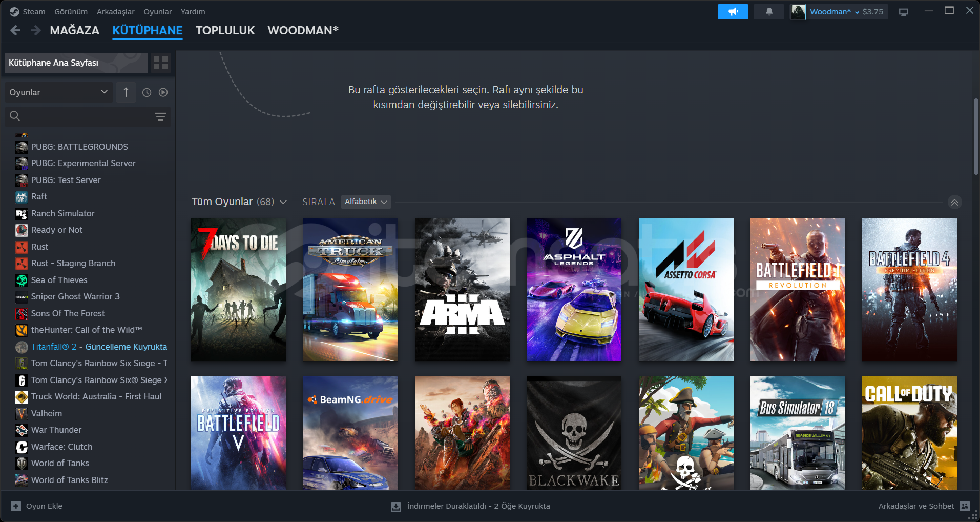This screenshot has width=980, height=522.
Task: Sort library list ascending arrow
Action: (x=126, y=92)
